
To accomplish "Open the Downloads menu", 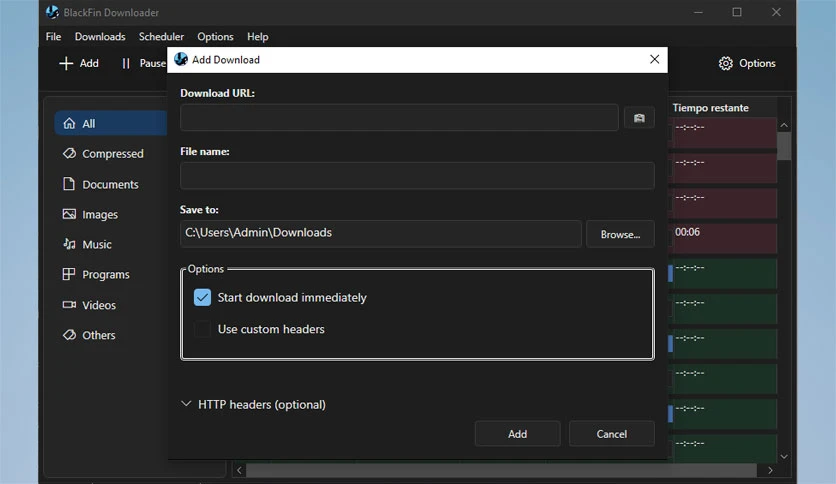I will [100, 36].
